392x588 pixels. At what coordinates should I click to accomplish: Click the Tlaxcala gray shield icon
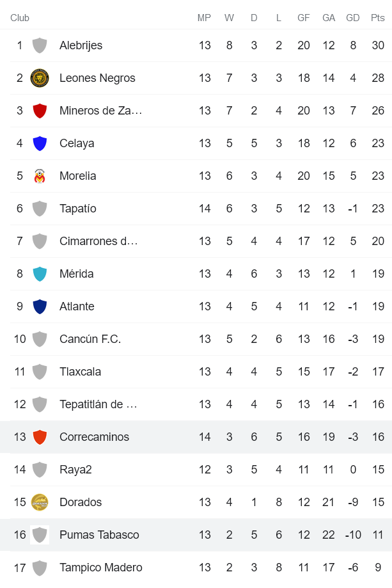(x=40, y=372)
